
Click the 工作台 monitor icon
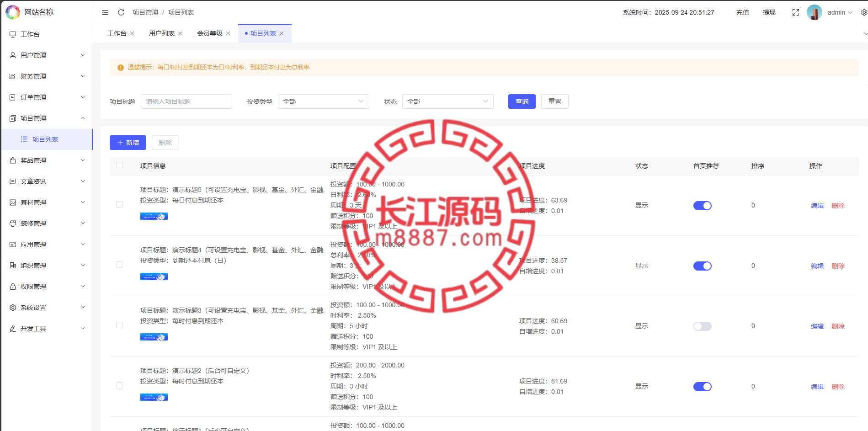(x=13, y=34)
